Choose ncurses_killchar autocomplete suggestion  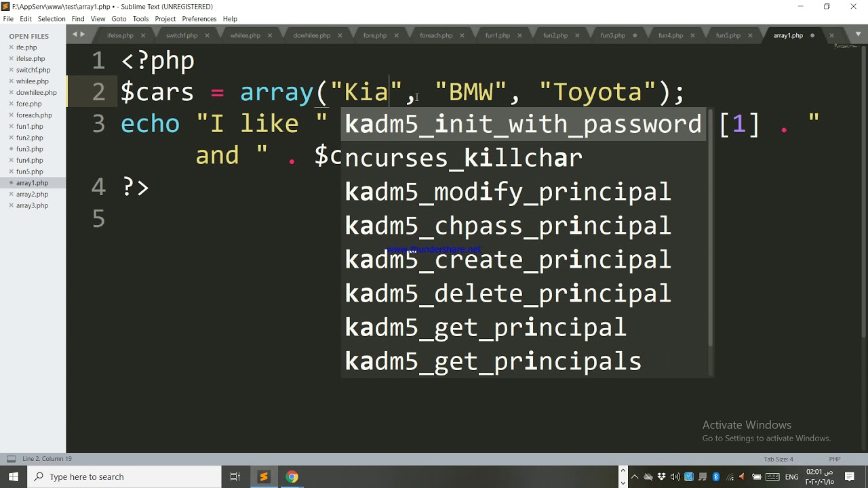coord(524,158)
